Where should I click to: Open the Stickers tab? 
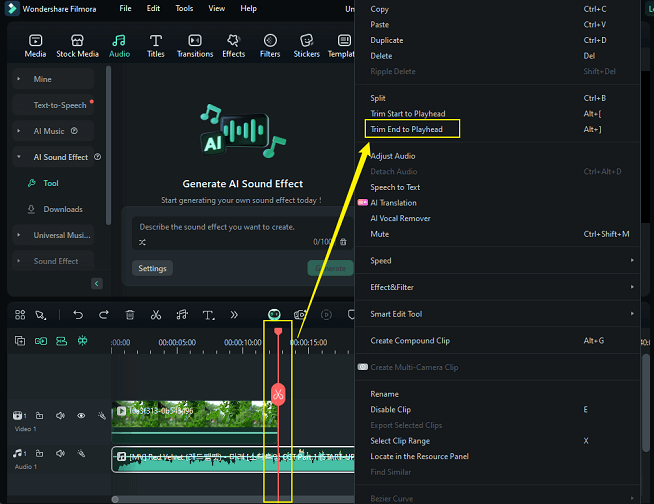(x=307, y=46)
